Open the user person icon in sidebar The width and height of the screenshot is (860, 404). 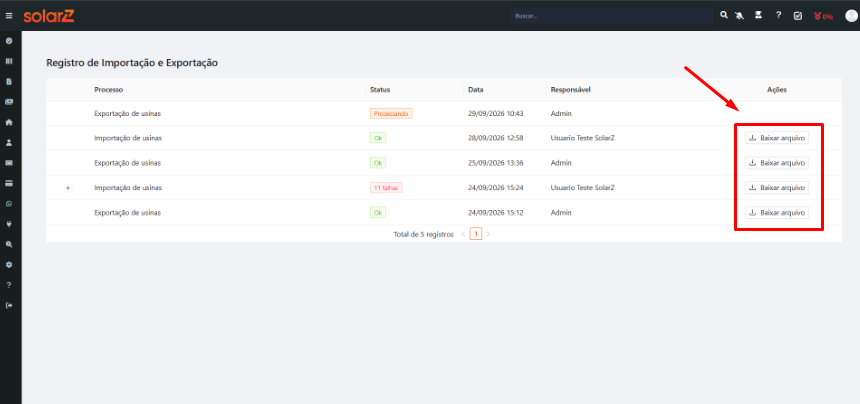[9, 143]
